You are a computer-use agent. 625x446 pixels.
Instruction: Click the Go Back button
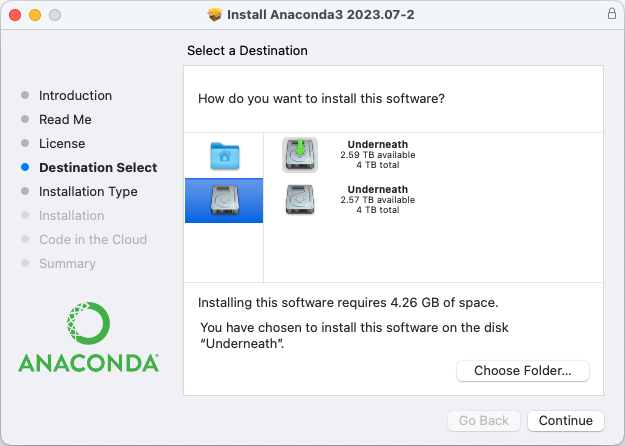click(x=484, y=421)
